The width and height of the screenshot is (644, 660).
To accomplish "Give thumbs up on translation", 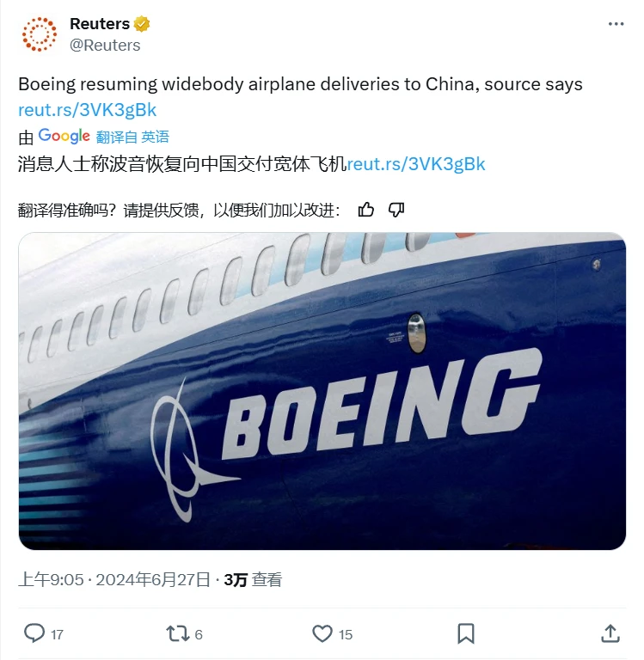I will click(365, 209).
